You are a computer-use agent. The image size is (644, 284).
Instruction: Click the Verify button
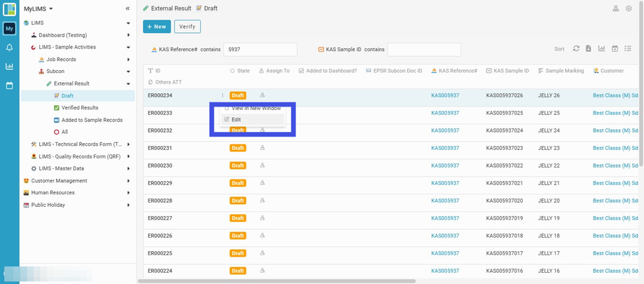coord(188,27)
